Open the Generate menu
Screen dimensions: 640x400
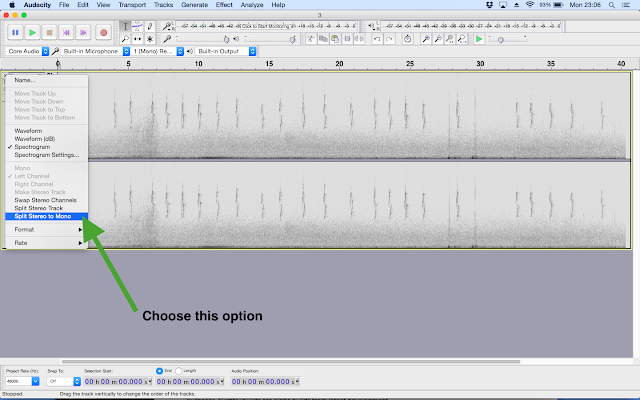(194, 5)
